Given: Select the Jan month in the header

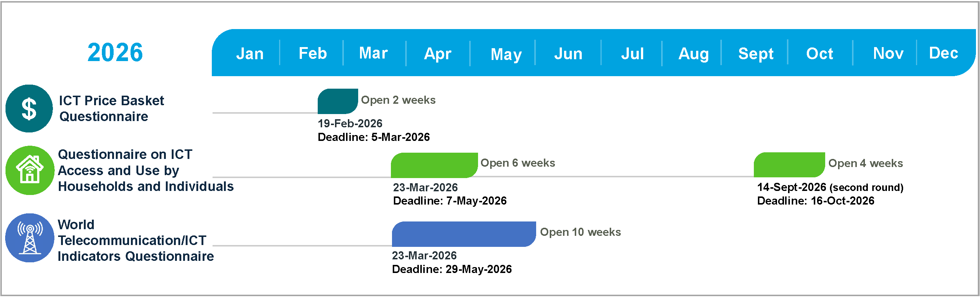Looking at the screenshot, I should pyautogui.click(x=250, y=54).
